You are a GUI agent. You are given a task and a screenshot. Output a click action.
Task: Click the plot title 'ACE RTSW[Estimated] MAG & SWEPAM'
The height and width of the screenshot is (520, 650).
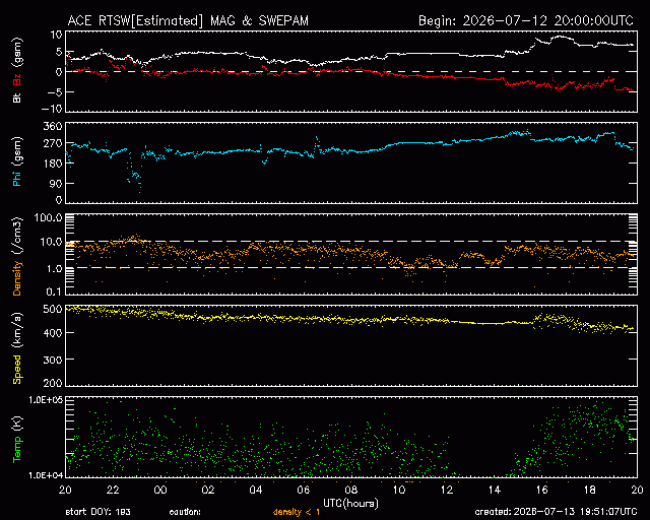(x=188, y=21)
